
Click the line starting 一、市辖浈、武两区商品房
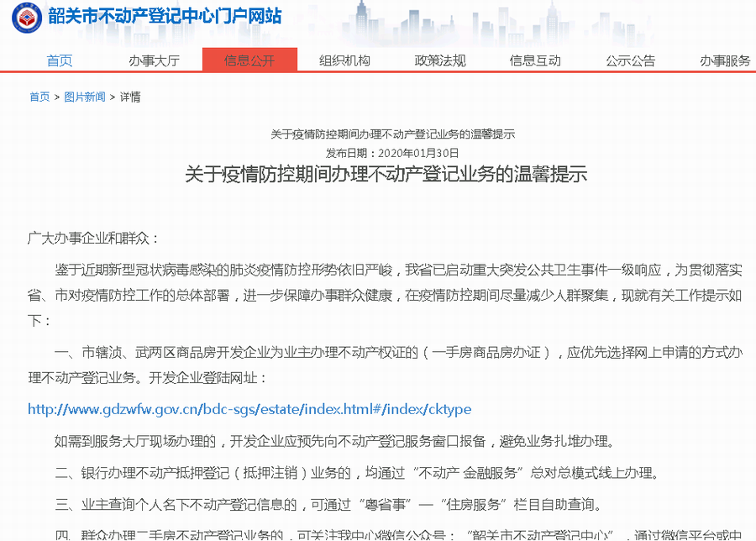[385, 365]
